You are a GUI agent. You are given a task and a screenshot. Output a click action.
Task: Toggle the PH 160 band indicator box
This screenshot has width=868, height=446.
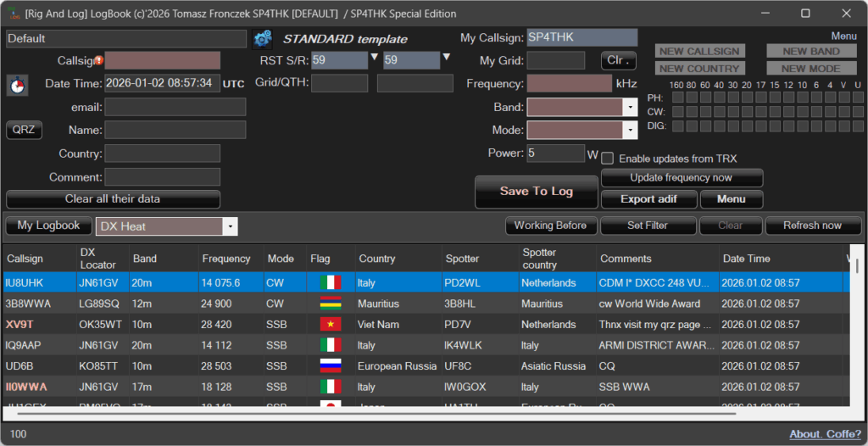676,98
